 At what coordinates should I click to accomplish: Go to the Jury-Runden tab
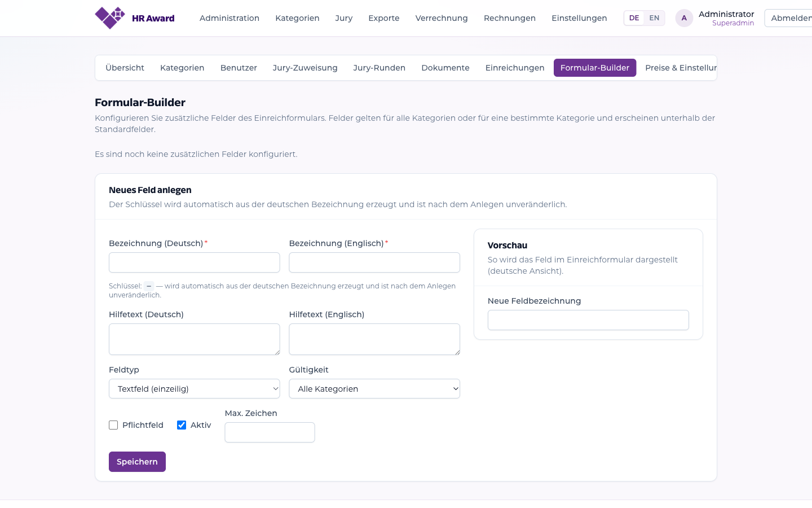(379, 68)
